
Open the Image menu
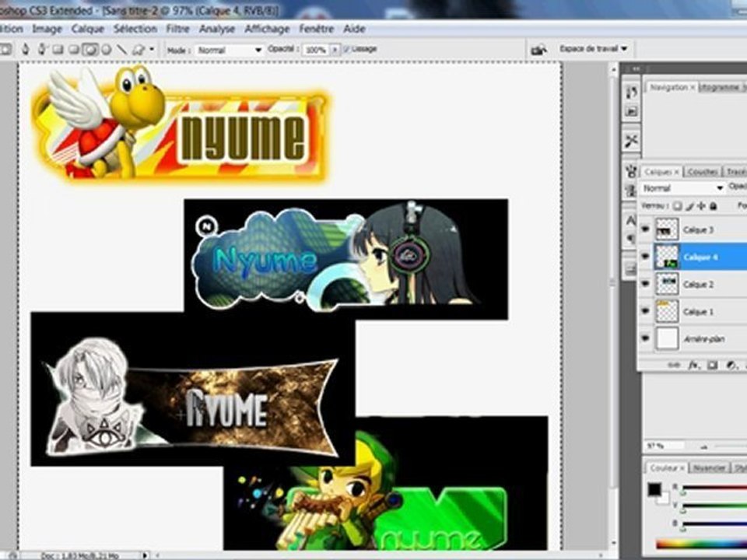pyautogui.click(x=47, y=29)
